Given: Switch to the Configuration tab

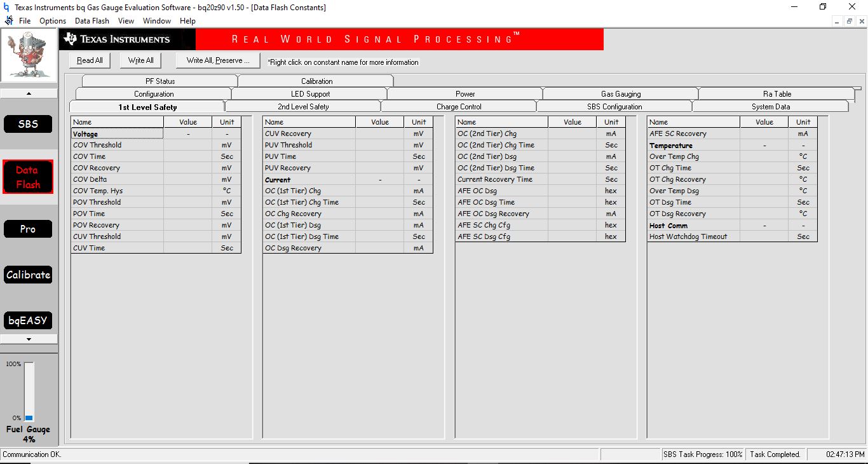Looking at the screenshot, I should [154, 94].
